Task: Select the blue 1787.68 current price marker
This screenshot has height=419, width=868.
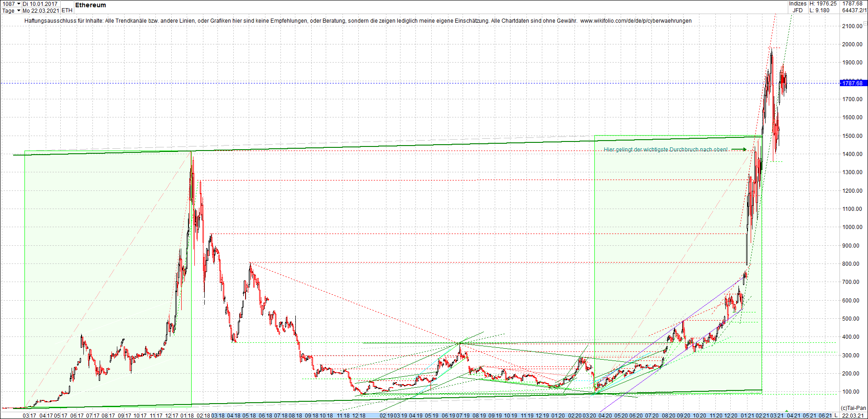Action: (854, 83)
